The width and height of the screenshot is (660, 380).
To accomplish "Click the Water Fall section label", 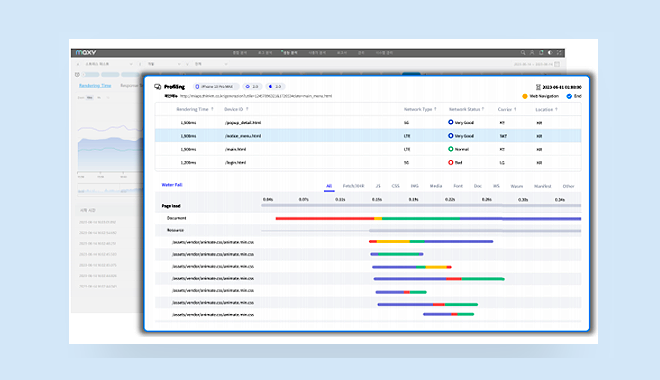I will [172, 185].
